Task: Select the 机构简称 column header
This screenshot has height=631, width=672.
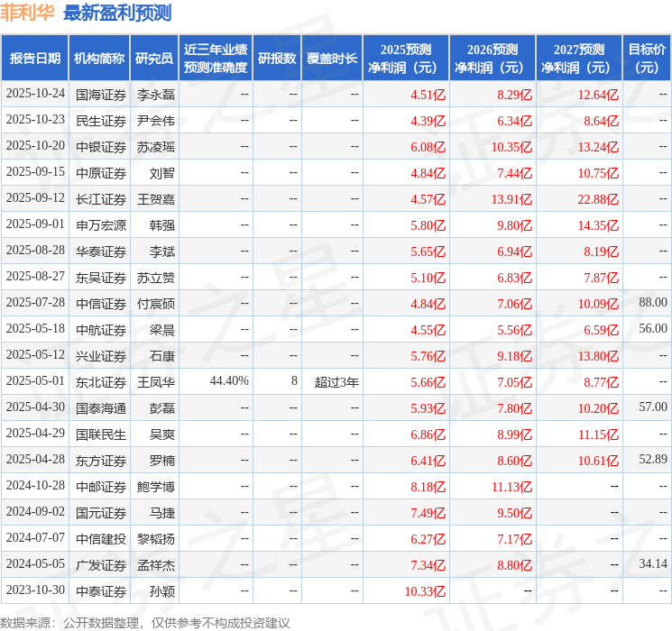Action: [99, 59]
